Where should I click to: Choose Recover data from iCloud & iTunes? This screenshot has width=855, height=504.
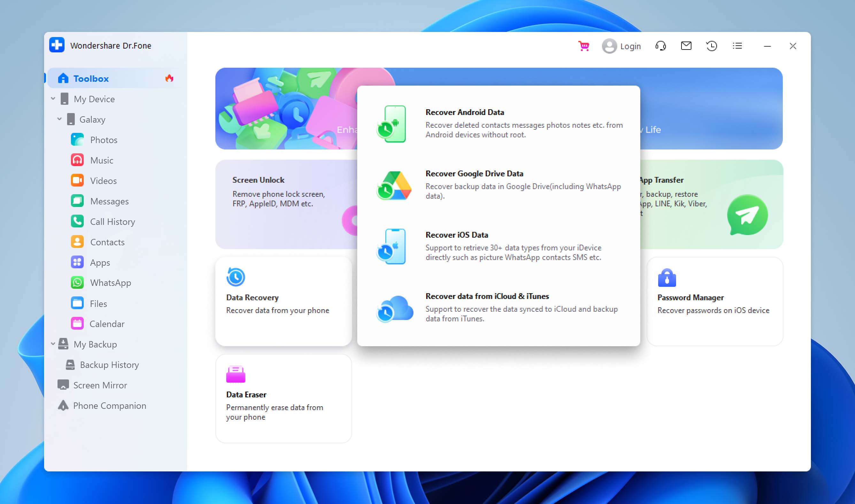(x=499, y=307)
